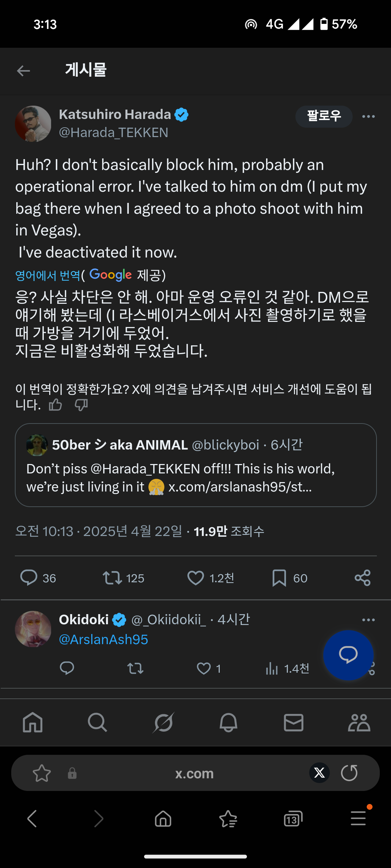The image size is (391, 868).
Task: Open the X Search tab
Action: [97, 723]
